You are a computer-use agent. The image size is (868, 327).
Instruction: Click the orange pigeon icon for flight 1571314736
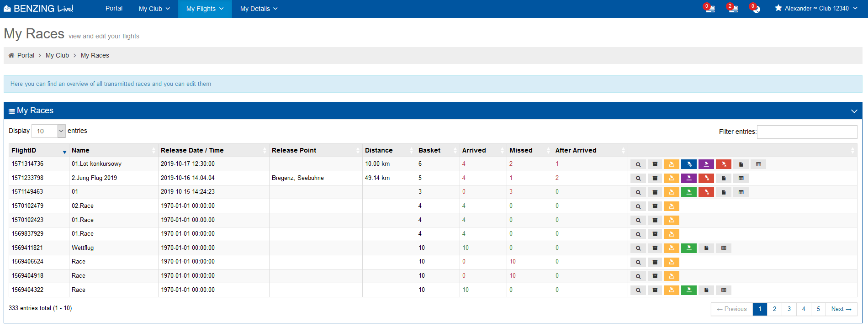(x=672, y=164)
